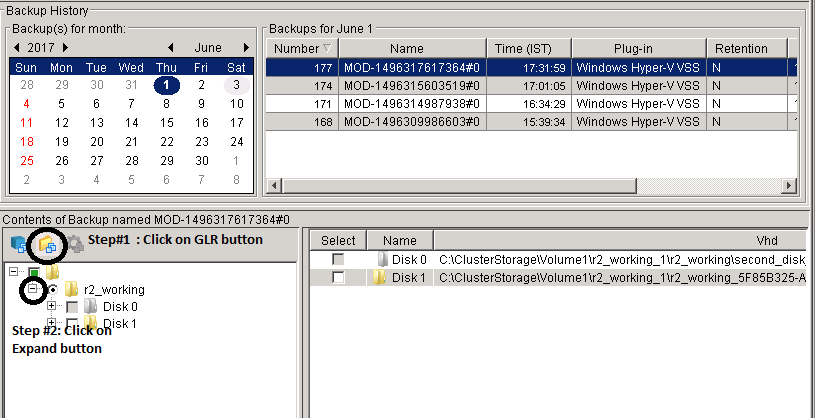This screenshot has height=418, width=815.
Task: Collapse the r2_working tree node
Action: 33,289
